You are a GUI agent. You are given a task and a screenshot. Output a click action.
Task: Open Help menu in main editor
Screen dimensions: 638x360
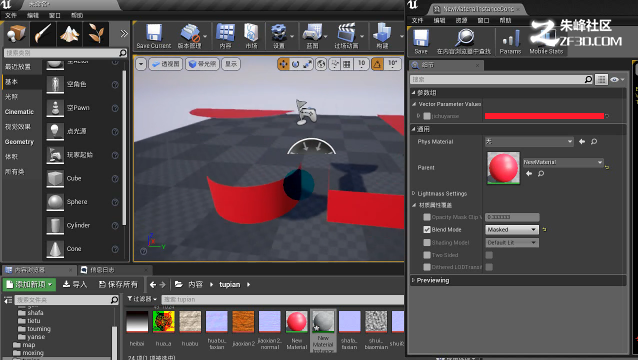pos(77,15)
